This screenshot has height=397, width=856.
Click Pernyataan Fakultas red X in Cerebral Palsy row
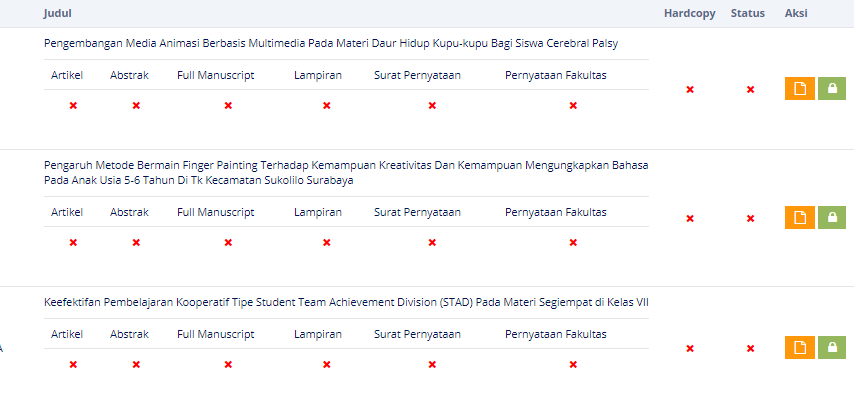[573, 105]
